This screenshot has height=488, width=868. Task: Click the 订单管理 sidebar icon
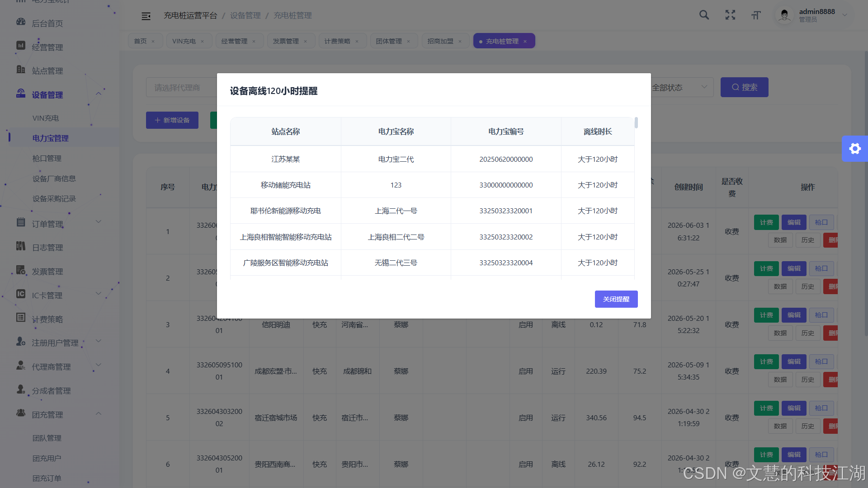(x=21, y=222)
